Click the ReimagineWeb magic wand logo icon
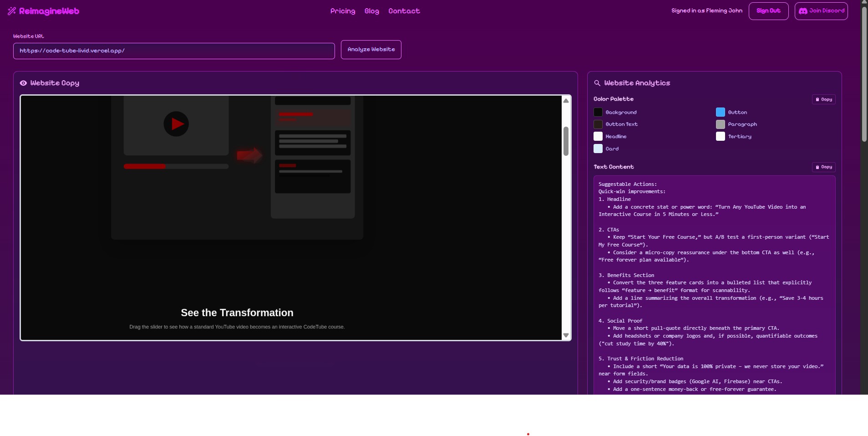The width and height of the screenshot is (868, 436). tap(12, 11)
